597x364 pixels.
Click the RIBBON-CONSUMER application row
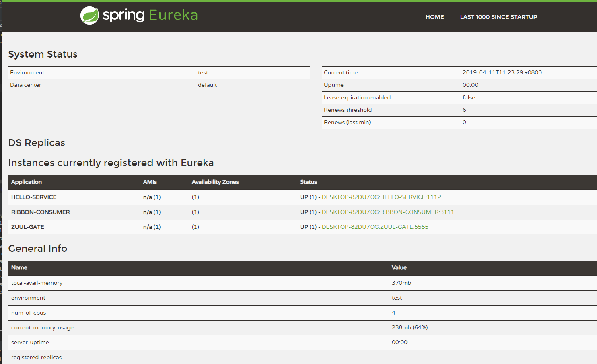coord(40,212)
